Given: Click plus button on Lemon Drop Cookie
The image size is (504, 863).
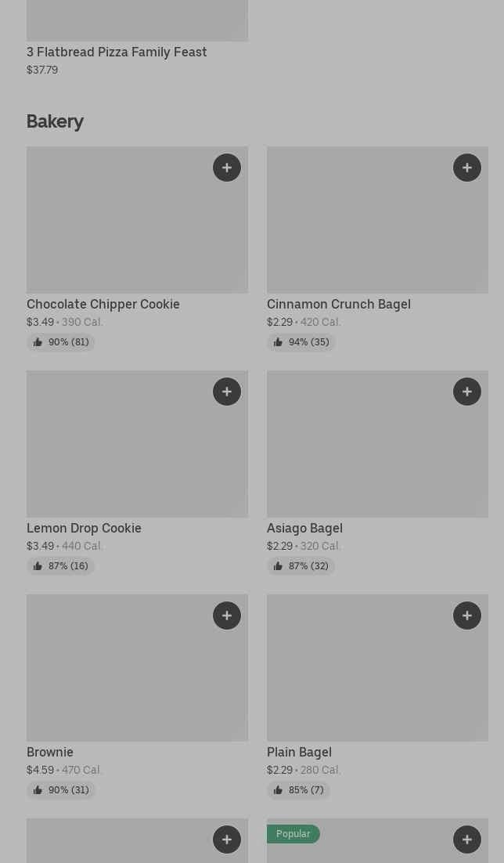Looking at the screenshot, I should [x=227, y=392].
